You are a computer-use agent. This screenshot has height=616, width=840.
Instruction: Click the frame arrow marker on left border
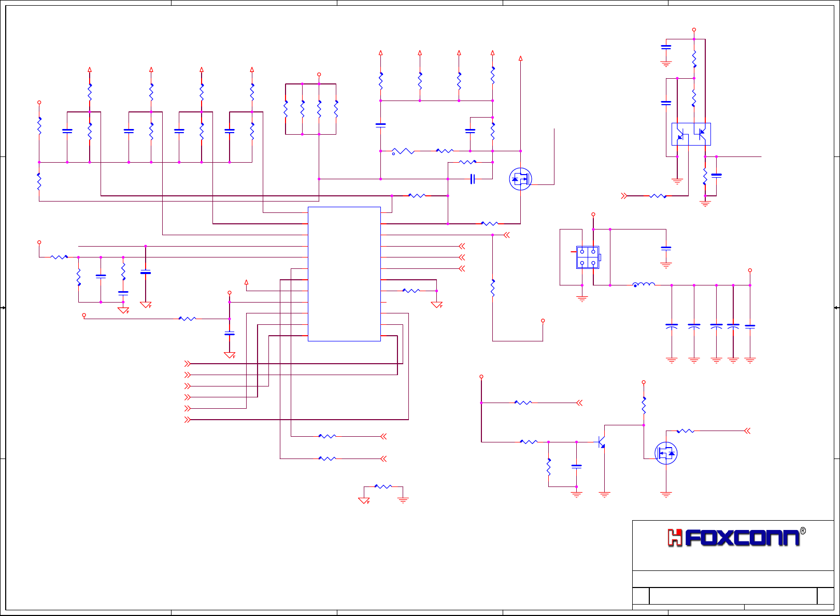tap(3, 308)
